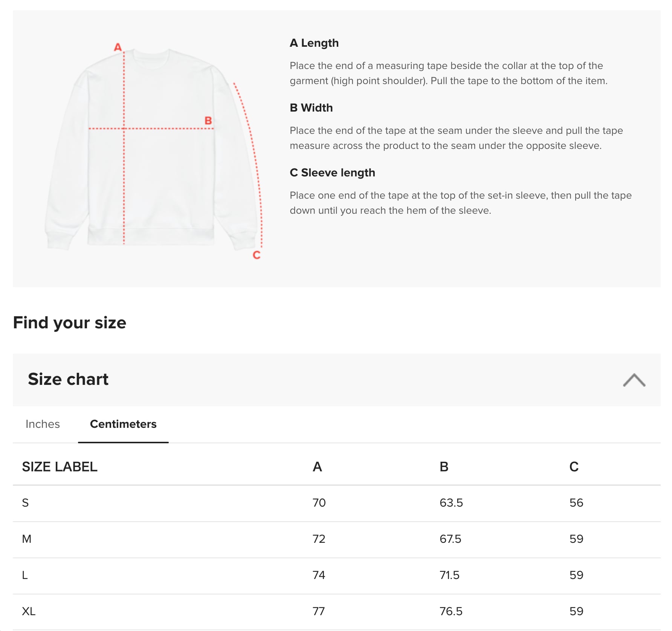Screen dimensions: 672x631
Task: Select the XL size row label
Action: 29,611
